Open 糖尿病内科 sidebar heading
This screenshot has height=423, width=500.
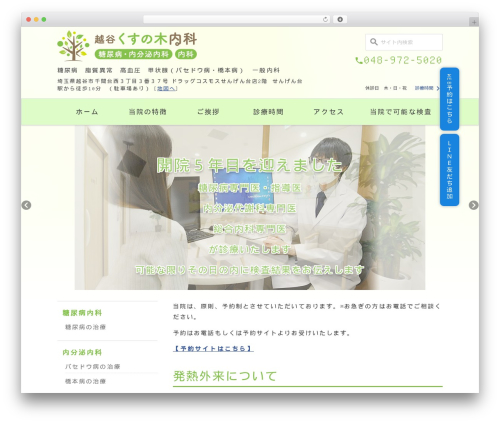[82, 313]
